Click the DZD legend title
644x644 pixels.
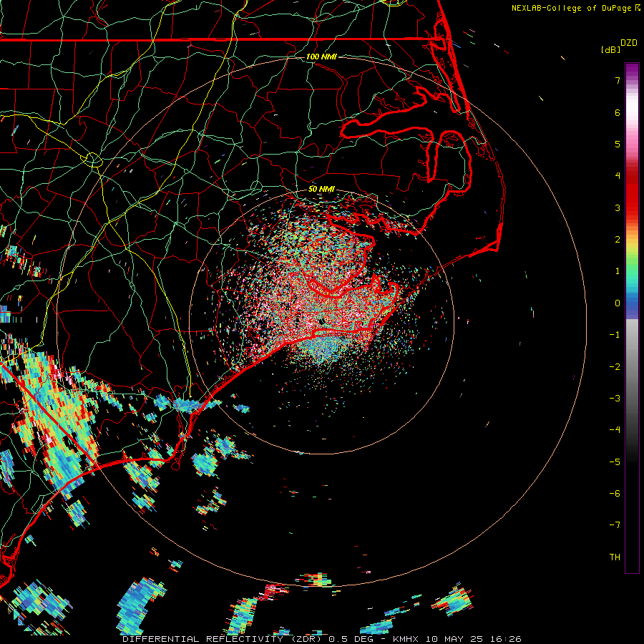[x=629, y=43]
